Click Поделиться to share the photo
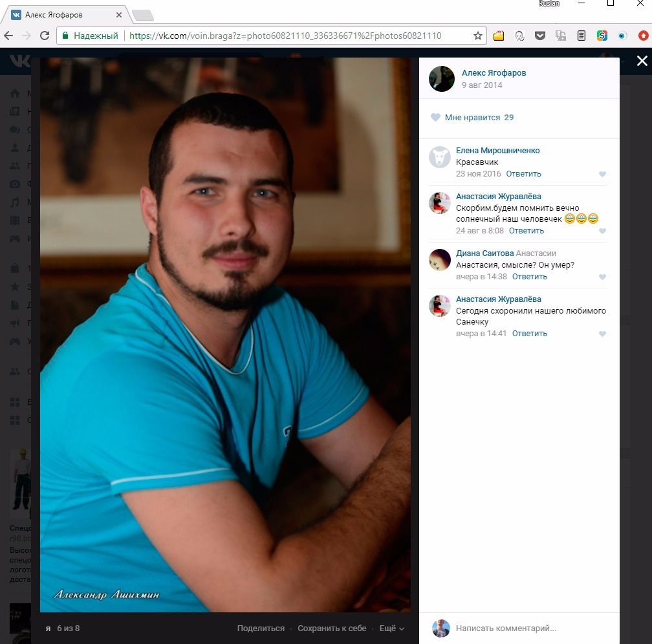This screenshot has height=644, width=652. (x=261, y=628)
